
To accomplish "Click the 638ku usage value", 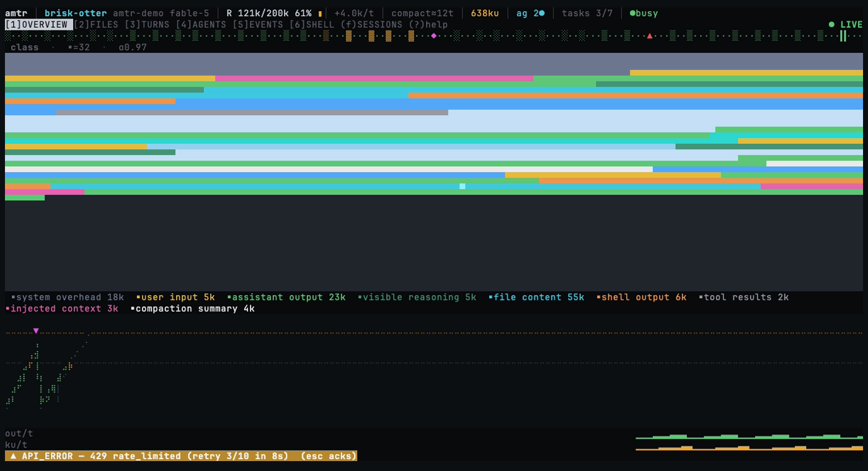I will coord(485,13).
